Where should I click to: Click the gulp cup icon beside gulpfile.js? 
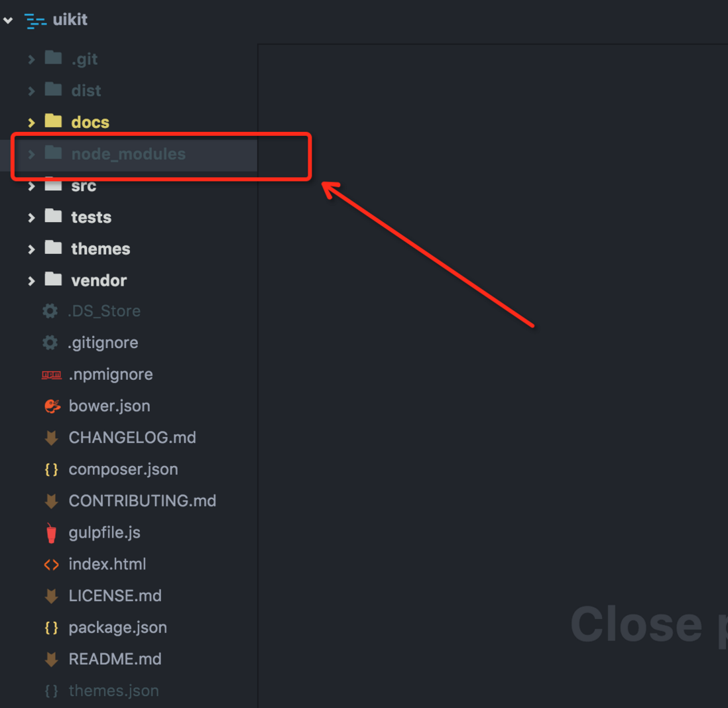(x=52, y=533)
